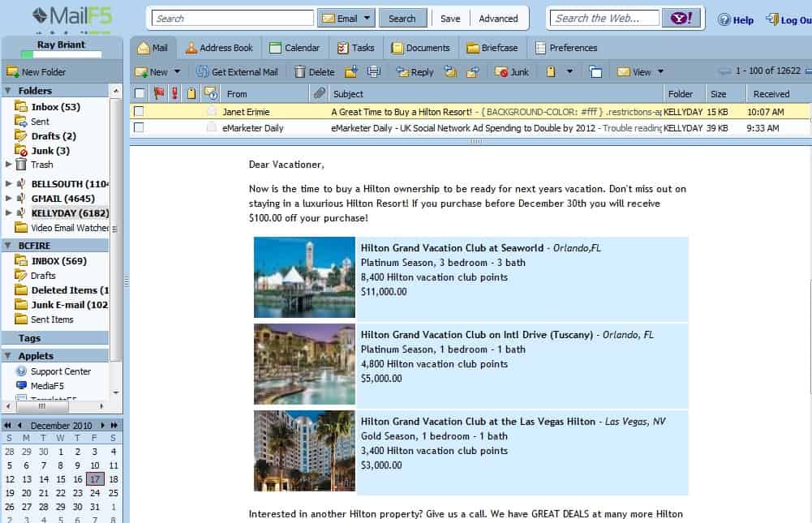Open Advanced search options

coord(498,19)
